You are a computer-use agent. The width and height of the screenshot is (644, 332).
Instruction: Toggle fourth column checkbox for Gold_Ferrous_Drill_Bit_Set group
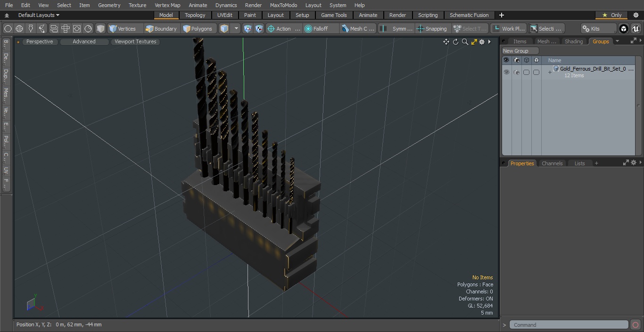pyautogui.click(x=536, y=72)
